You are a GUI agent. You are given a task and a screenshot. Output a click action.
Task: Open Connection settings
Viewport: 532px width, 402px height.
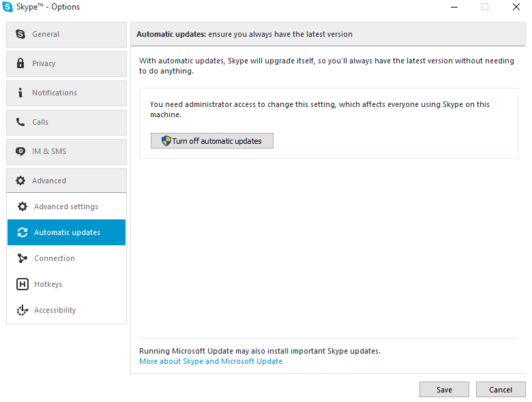click(x=67, y=258)
